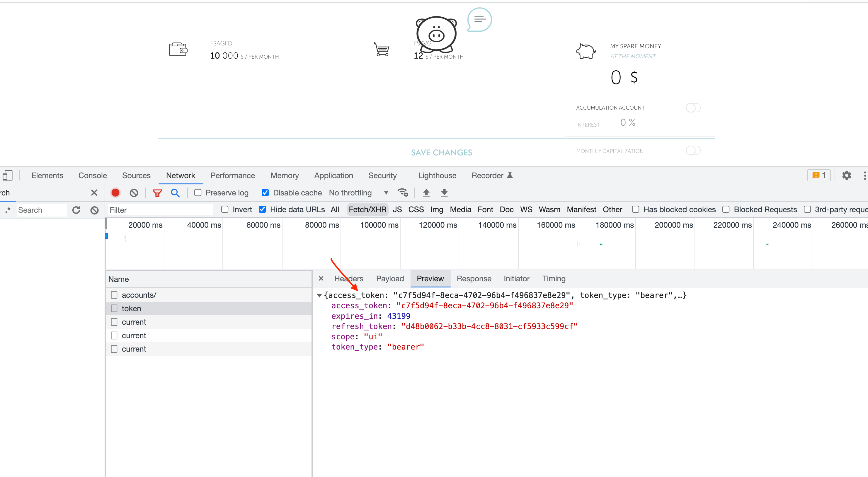
Task: Uncheck the Disable cache checkbox
Action: tap(265, 193)
